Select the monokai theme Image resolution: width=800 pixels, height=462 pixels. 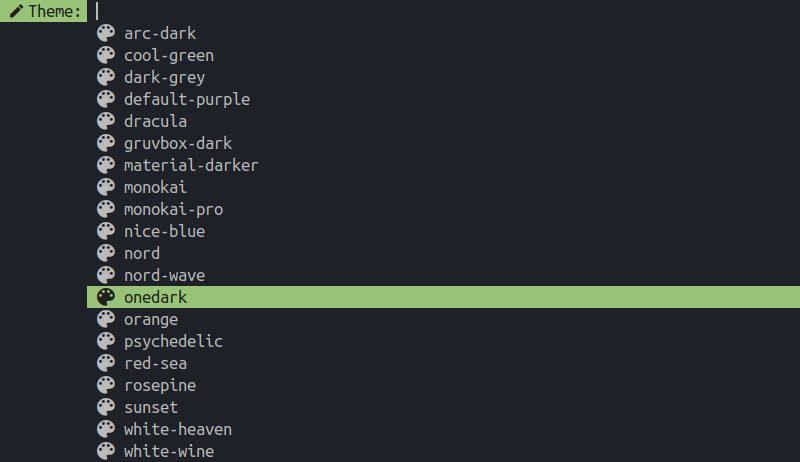coord(443,187)
